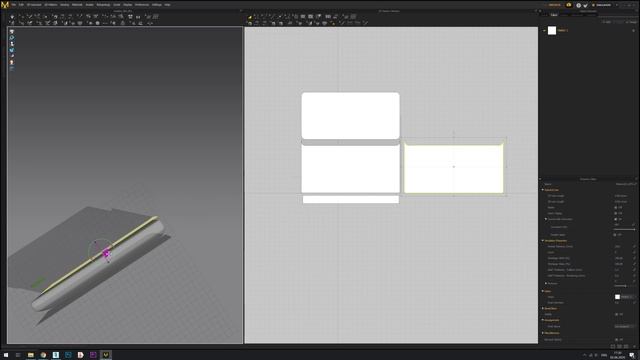The height and width of the screenshot is (360, 640).
Task: Open Windows Start menu
Action: click(x=6, y=355)
